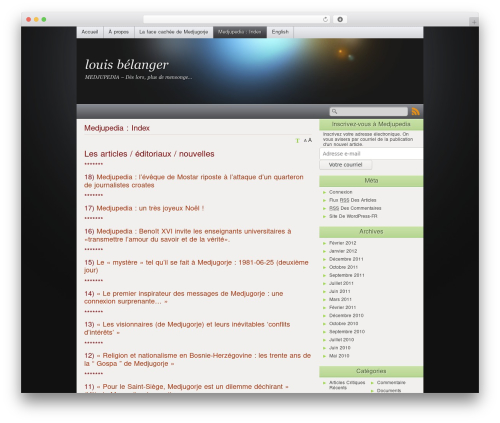Open the Mars 2011 archive
Screen dimensions: 500x423
[340, 299]
